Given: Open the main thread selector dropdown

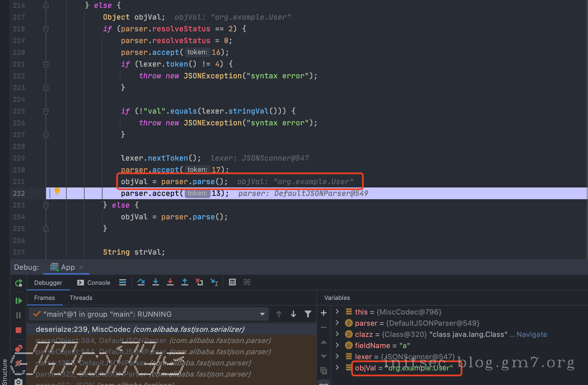Looking at the screenshot, I should click(262, 314).
